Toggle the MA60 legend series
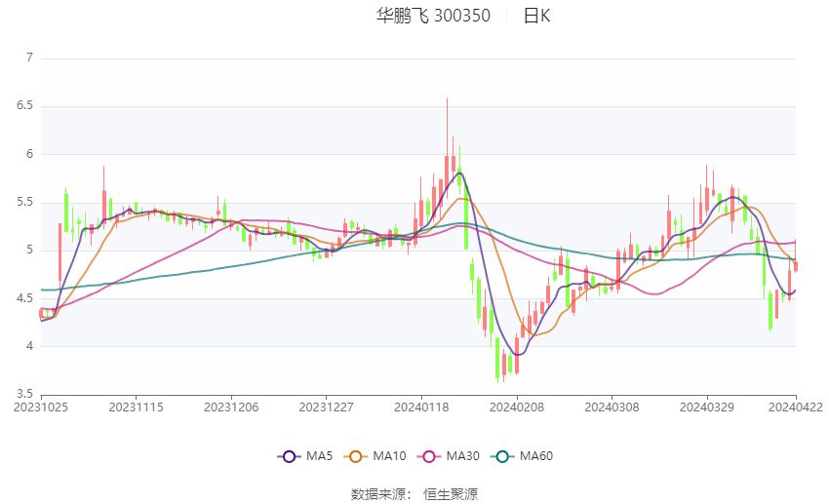The width and height of the screenshot is (829, 504). pyautogui.click(x=522, y=456)
